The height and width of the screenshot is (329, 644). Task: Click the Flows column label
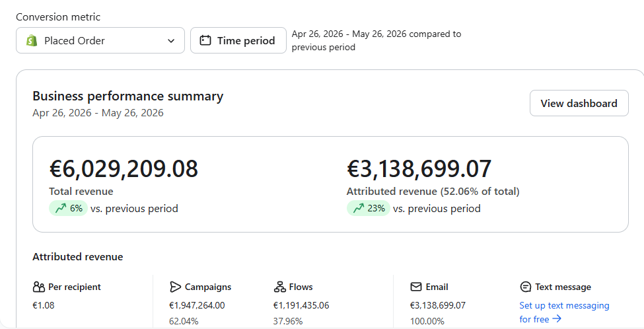[301, 287]
